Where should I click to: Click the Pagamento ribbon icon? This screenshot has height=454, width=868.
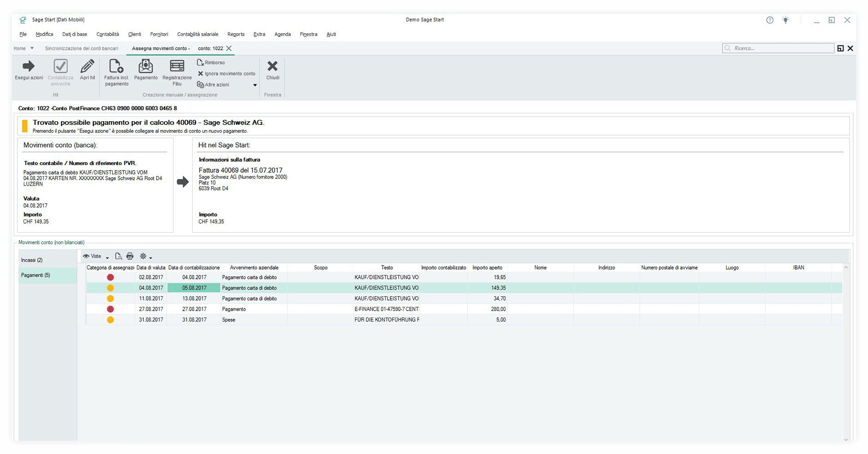coord(146,70)
